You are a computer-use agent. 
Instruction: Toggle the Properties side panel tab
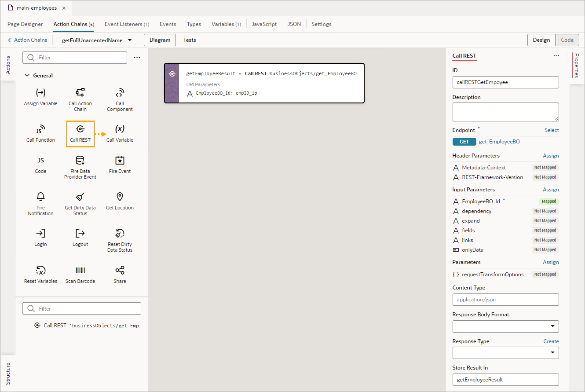click(577, 65)
